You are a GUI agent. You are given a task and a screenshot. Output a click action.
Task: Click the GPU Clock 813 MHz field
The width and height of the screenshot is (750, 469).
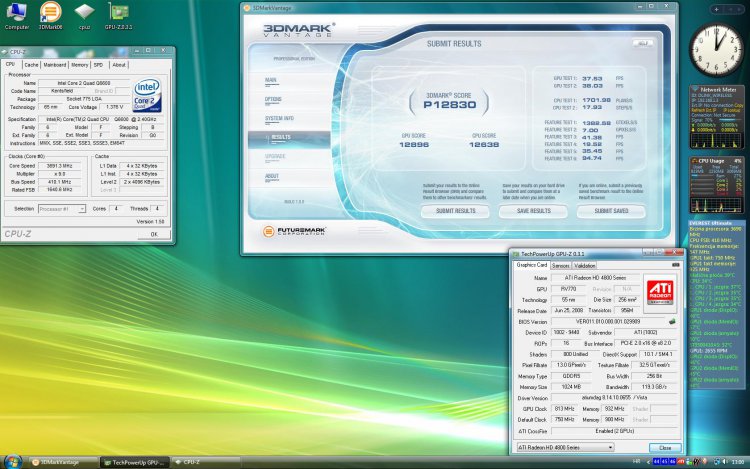[x=564, y=409]
